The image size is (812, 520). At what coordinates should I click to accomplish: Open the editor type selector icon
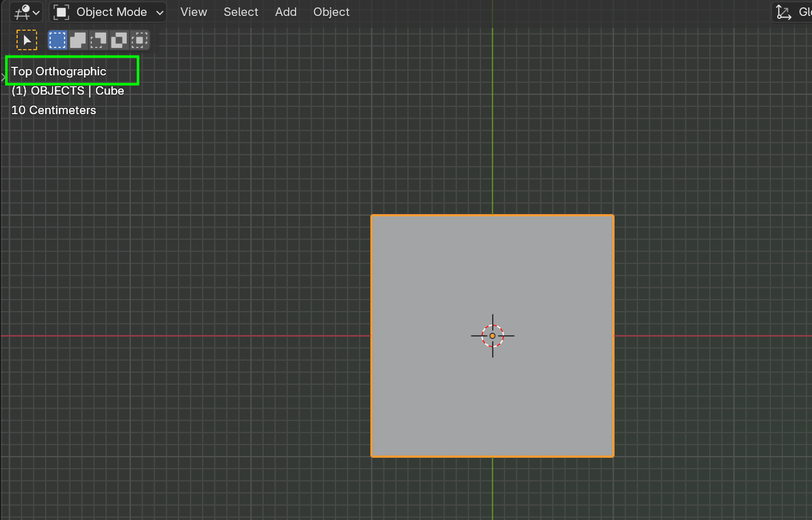(x=25, y=12)
